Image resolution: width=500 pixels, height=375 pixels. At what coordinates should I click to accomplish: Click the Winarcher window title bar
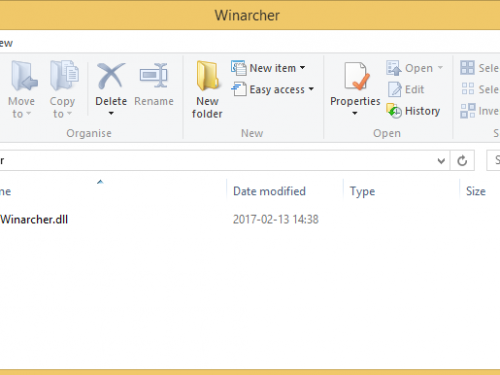pyautogui.click(x=247, y=15)
